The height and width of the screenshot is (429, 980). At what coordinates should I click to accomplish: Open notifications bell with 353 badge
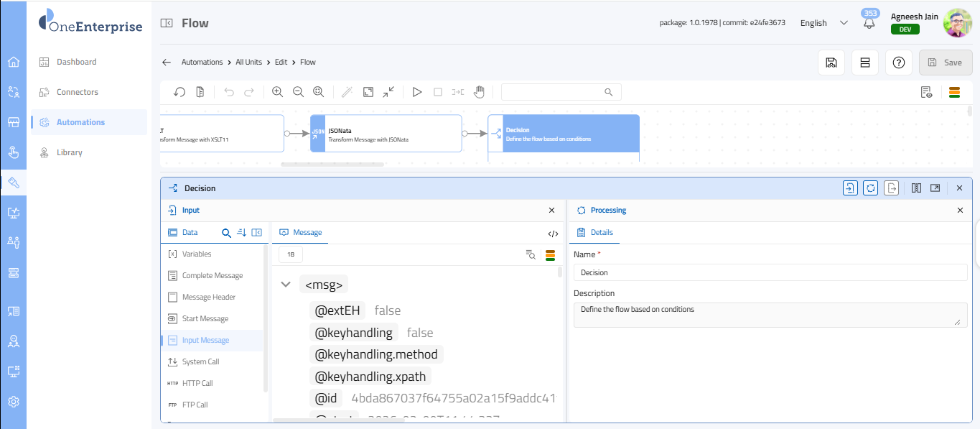coord(869,22)
